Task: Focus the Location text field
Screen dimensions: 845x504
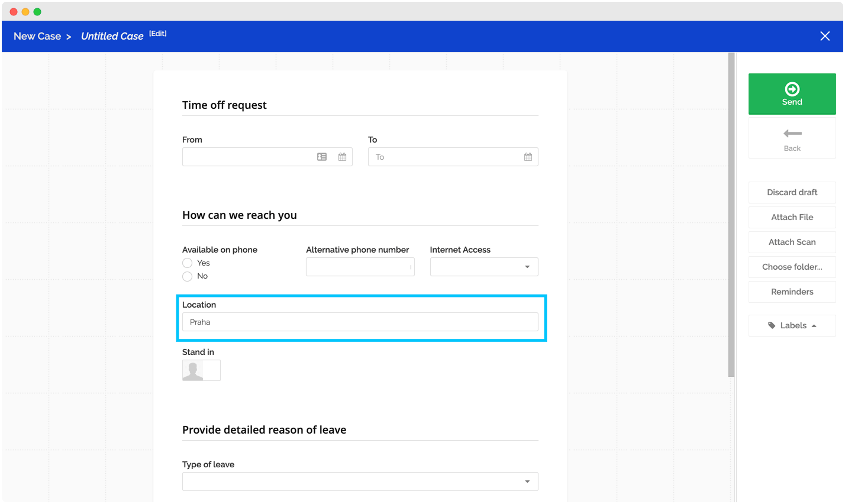Action: [x=360, y=322]
